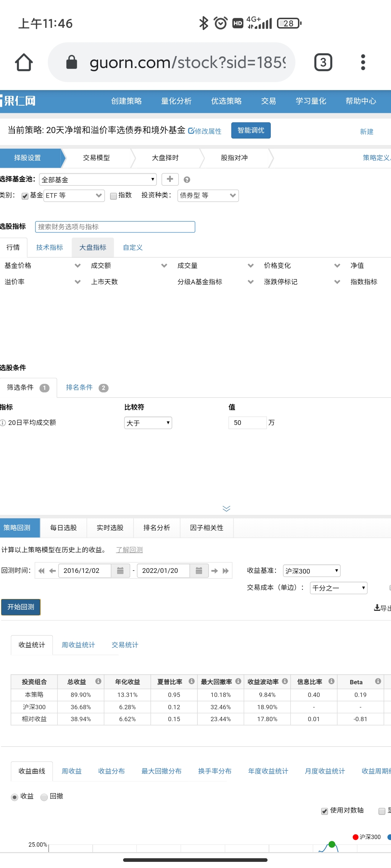Uncheck the 基金 checkbox

25,196
